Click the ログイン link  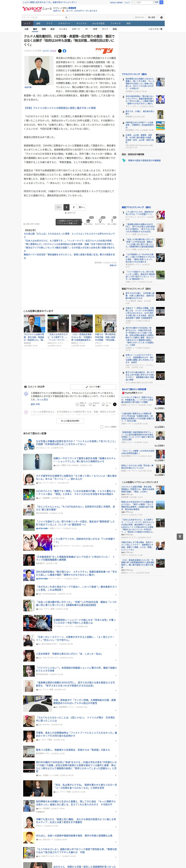coord(57,11)
